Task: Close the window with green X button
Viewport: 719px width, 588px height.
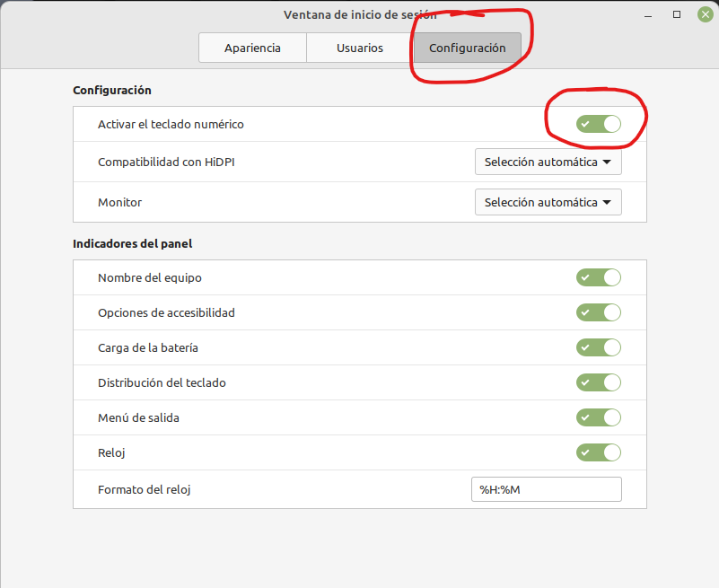Action: [x=706, y=14]
